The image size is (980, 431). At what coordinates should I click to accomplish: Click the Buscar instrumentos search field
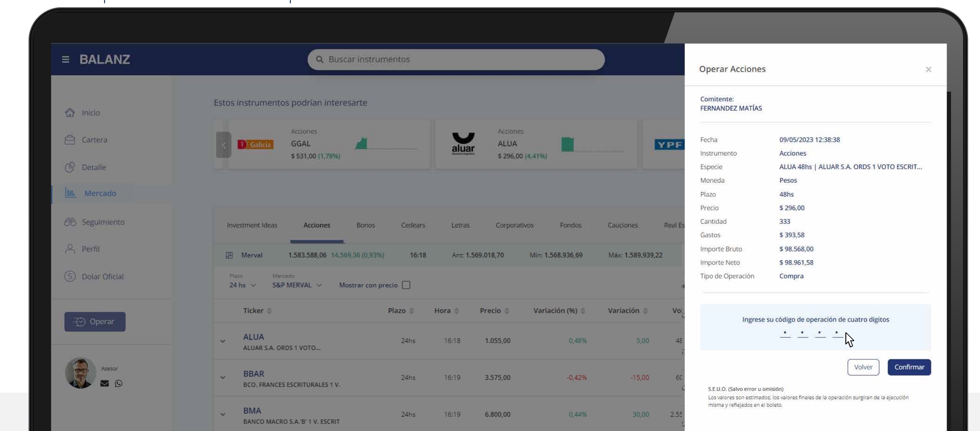[x=456, y=60]
